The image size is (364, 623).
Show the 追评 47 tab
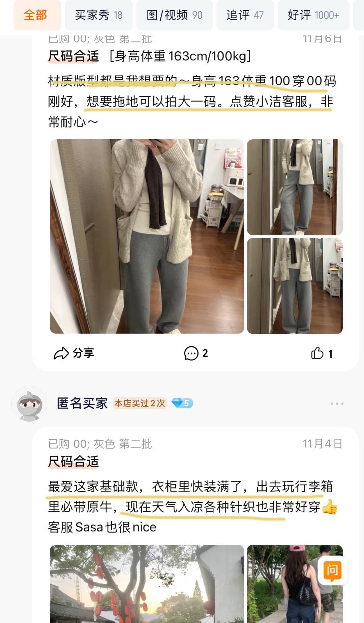coord(245,15)
